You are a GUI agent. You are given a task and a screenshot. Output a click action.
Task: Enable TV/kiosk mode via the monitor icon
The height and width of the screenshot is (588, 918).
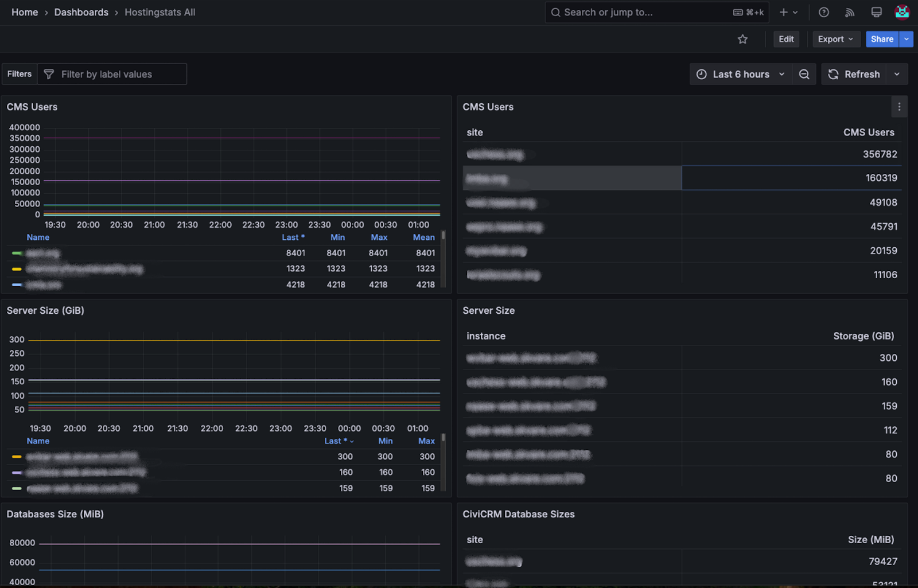click(876, 12)
